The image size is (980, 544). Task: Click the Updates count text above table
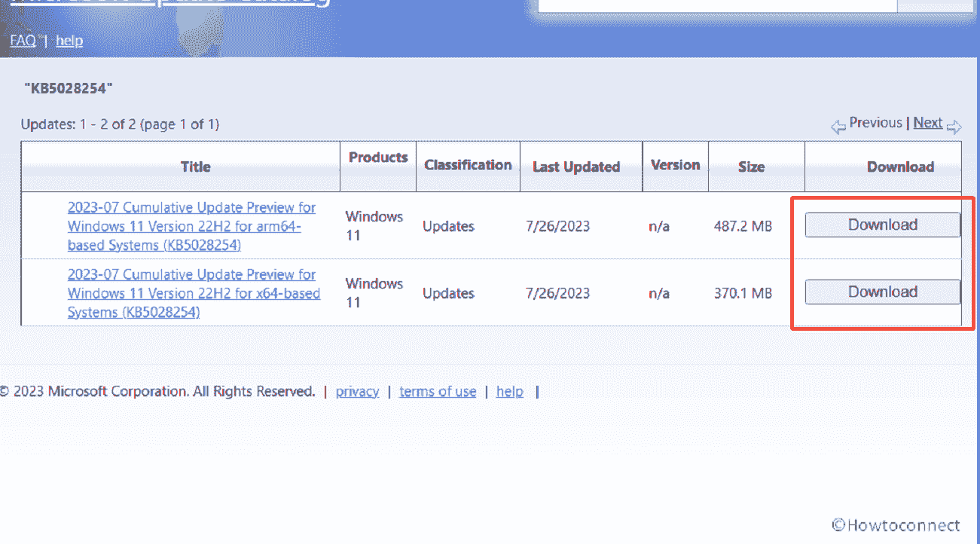pos(120,124)
